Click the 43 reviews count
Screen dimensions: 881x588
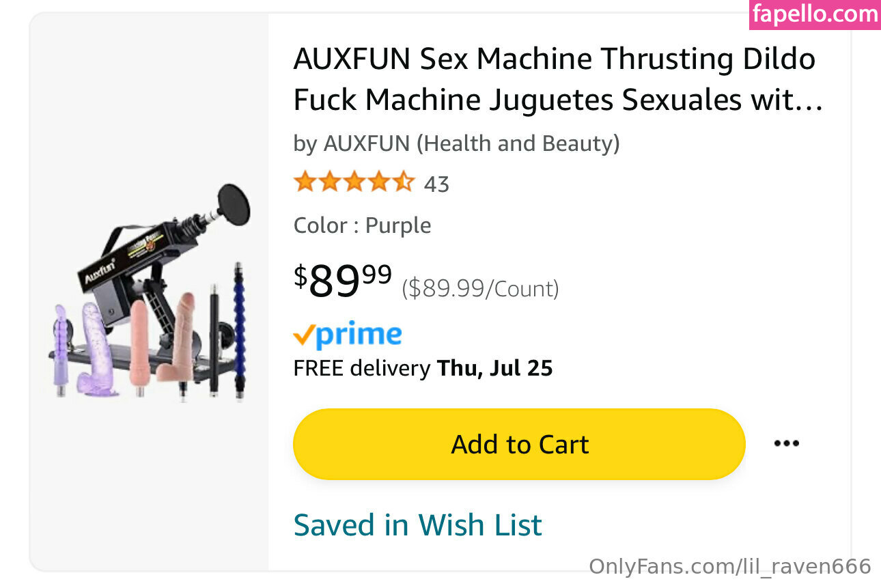click(436, 184)
